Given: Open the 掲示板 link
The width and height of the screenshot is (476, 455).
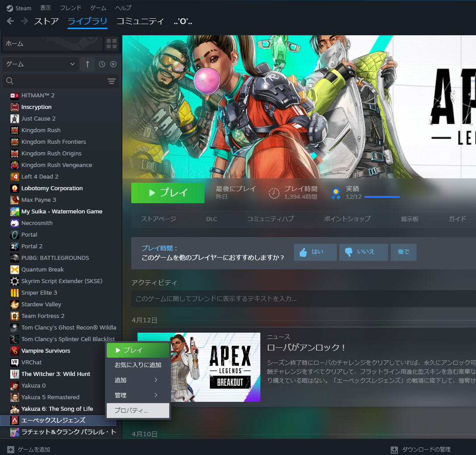Looking at the screenshot, I should pos(409,219).
